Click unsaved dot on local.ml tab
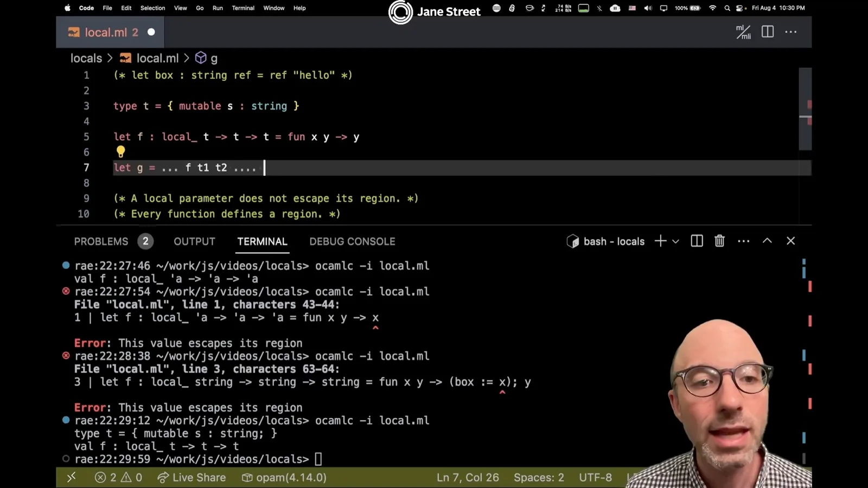The height and width of the screenshot is (488, 868). click(x=151, y=32)
